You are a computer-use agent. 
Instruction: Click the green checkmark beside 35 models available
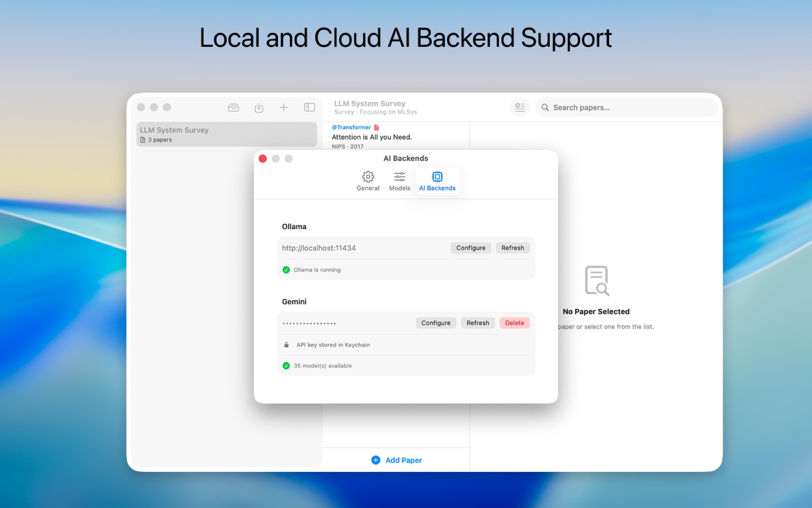click(x=286, y=366)
